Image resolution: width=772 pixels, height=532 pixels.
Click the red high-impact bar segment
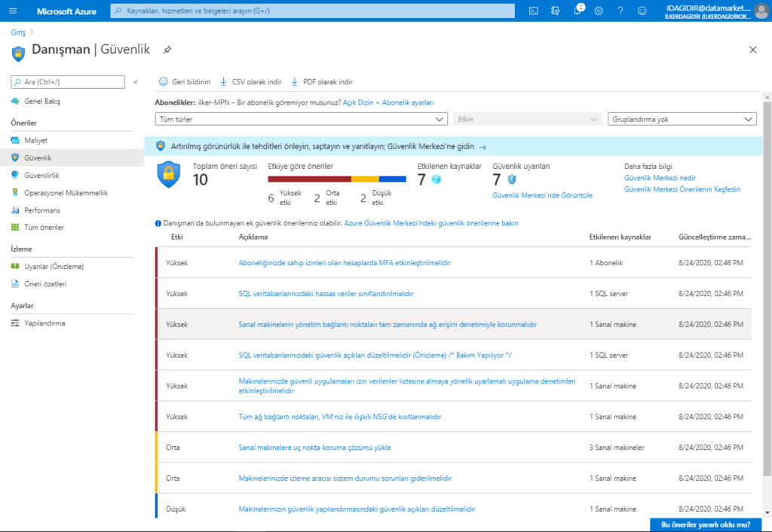pyautogui.click(x=309, y=179)
